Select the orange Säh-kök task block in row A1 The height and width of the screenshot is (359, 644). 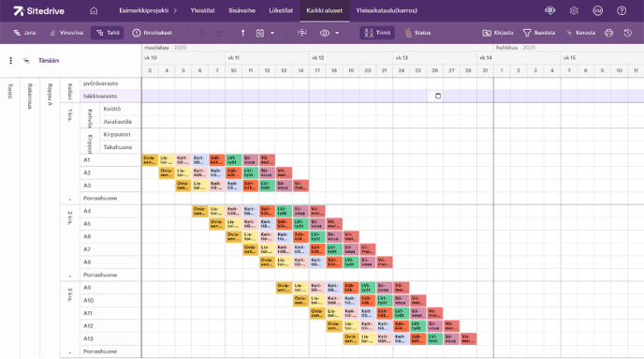tap(216, 160)
